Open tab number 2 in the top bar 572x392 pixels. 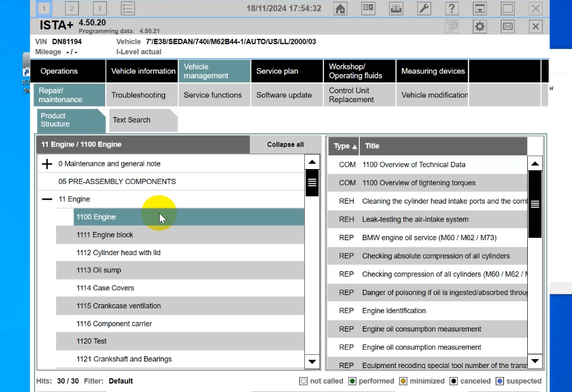tap(72, 8)
